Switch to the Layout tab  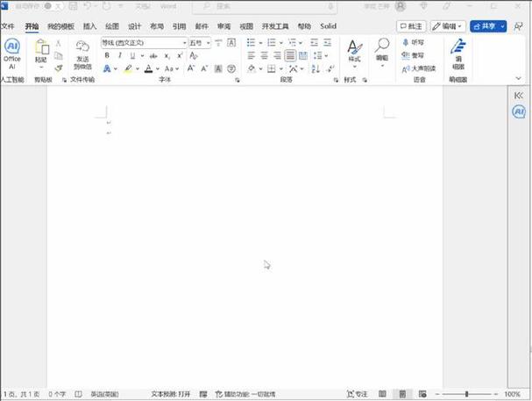point(157,26)
